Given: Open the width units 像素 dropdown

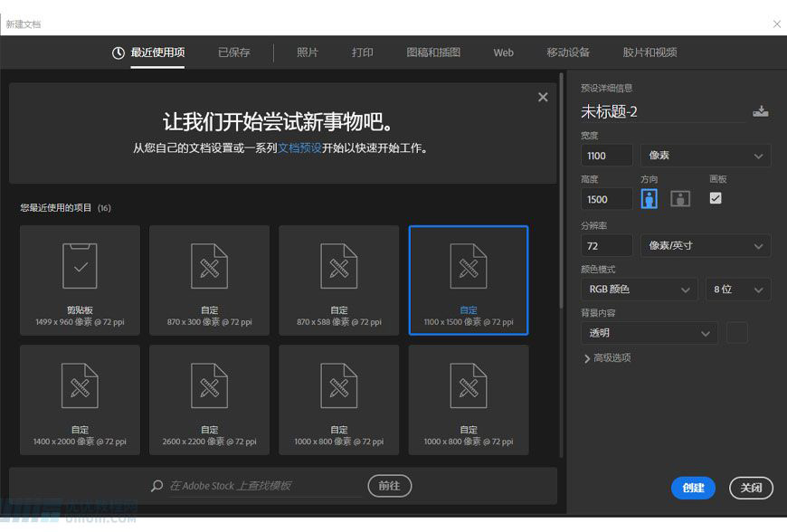Looking at the screenshot, I should (x=705, y=155).
